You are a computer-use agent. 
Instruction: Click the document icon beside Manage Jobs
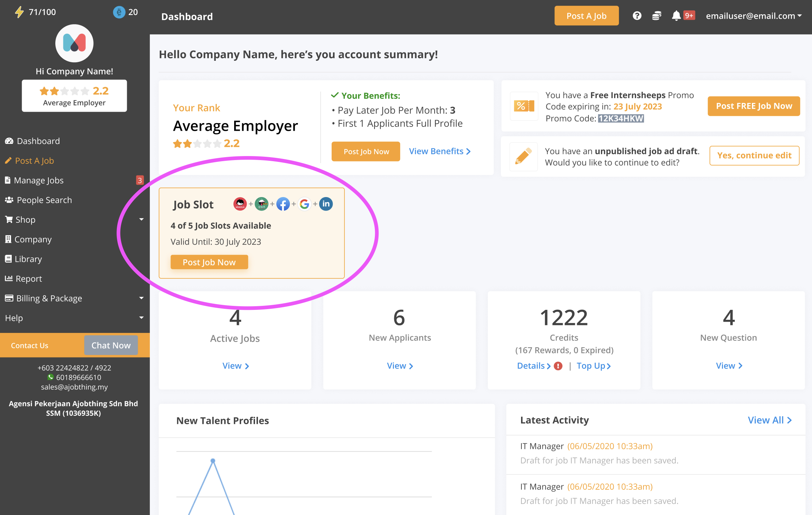click(x=8, y=180)
